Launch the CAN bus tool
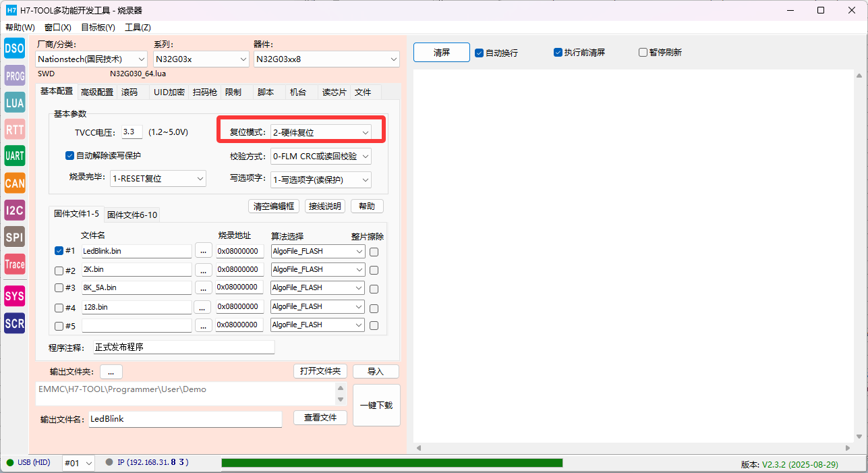This screenshot has width=868, height=473. point(14,183)
